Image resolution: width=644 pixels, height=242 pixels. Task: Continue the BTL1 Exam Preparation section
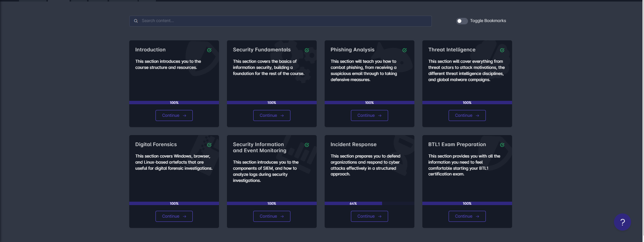pos(467,216)
